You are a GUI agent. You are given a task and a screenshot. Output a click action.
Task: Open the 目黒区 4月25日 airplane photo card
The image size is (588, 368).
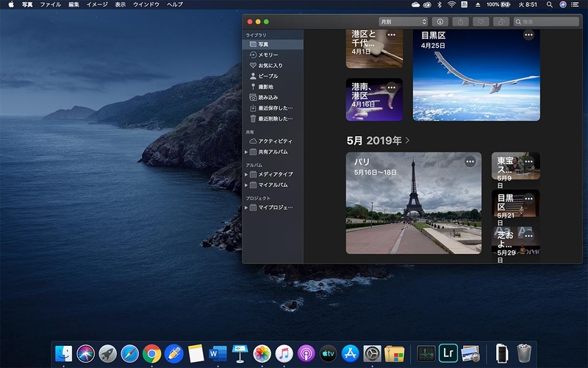point(476,75)
